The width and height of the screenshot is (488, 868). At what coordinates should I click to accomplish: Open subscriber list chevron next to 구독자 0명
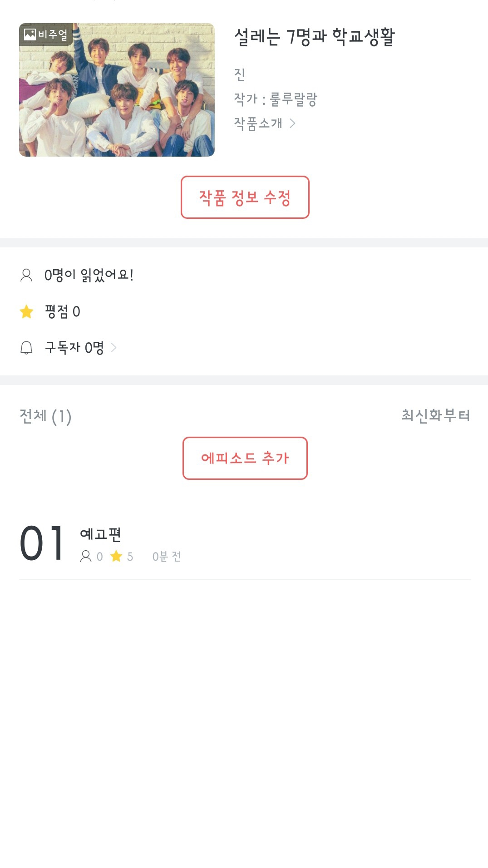(114, 348)
